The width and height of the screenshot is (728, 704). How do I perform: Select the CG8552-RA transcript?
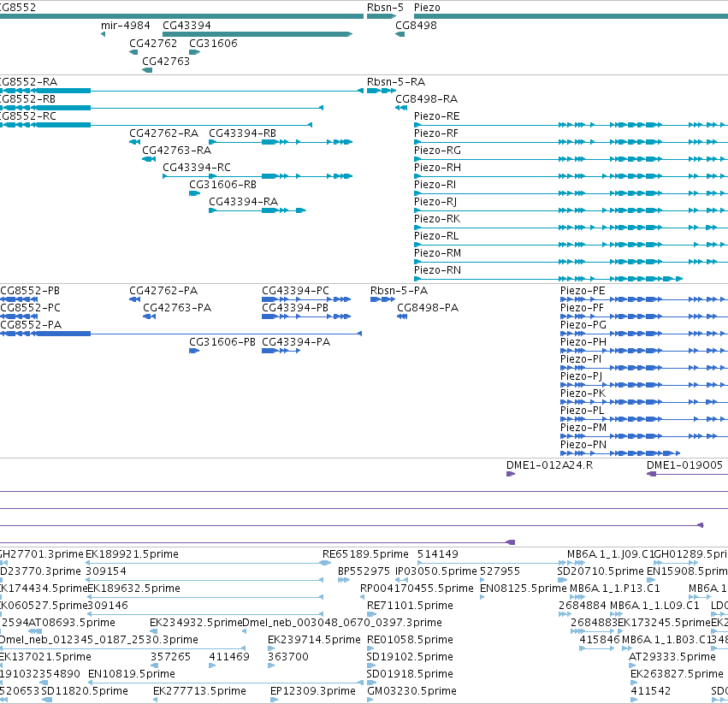pos(181,91)
